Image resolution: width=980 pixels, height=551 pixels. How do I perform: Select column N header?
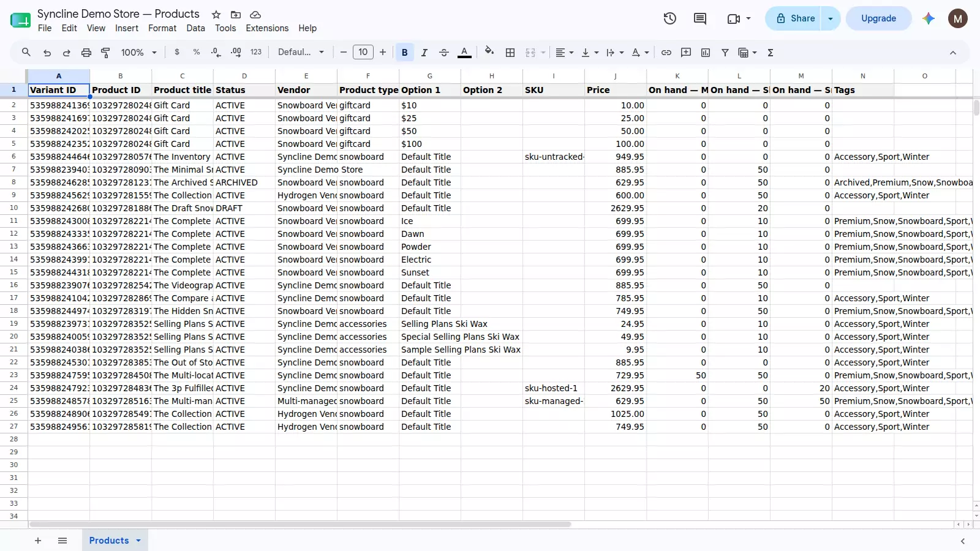[x=863, y=76]
